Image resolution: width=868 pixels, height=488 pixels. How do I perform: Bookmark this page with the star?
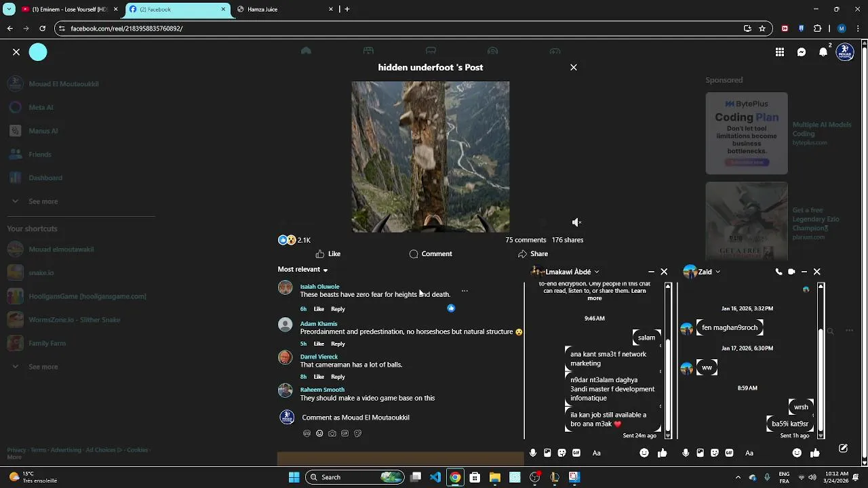[x=762, y=28]
